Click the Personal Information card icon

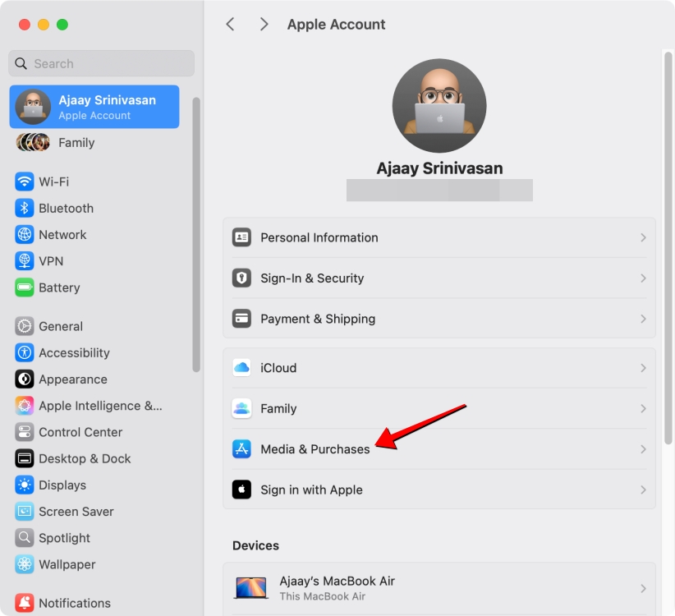(x=241, y=237)
